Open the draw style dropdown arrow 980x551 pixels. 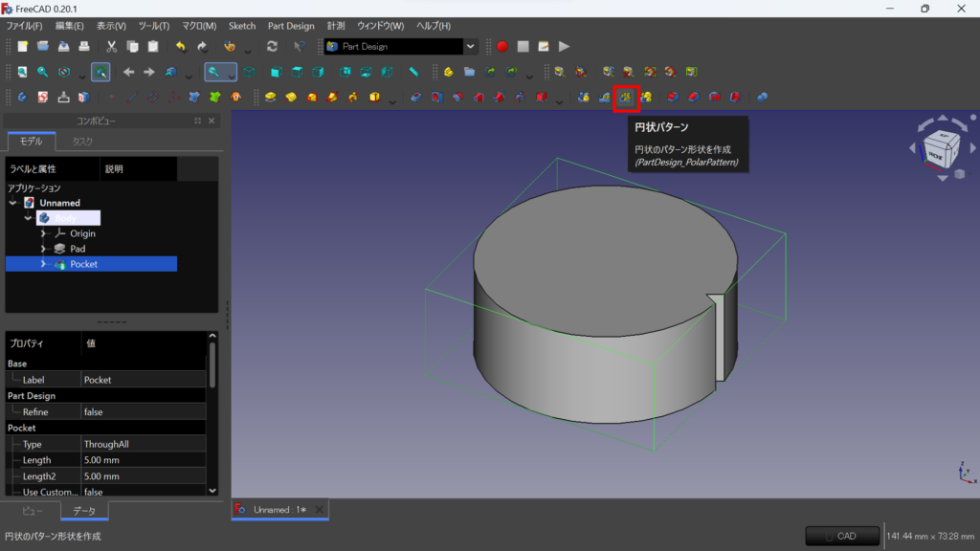pyautogui.click(x=82, y=77)
